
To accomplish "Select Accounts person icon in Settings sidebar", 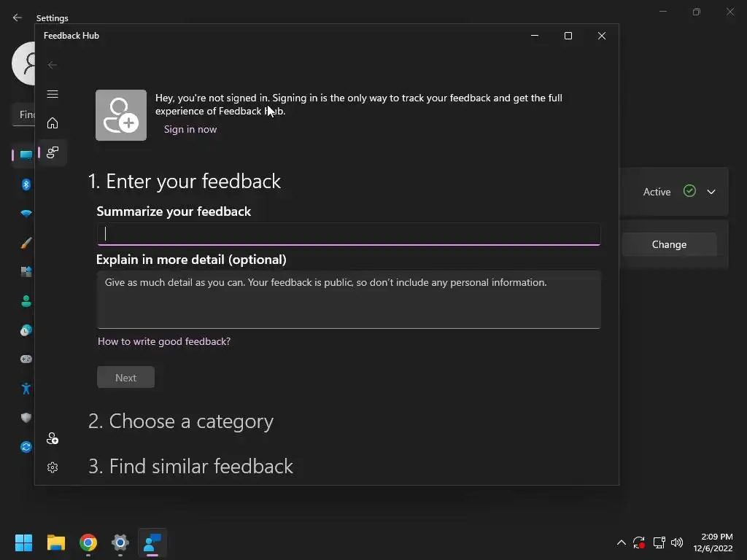I will click(26, 301).
